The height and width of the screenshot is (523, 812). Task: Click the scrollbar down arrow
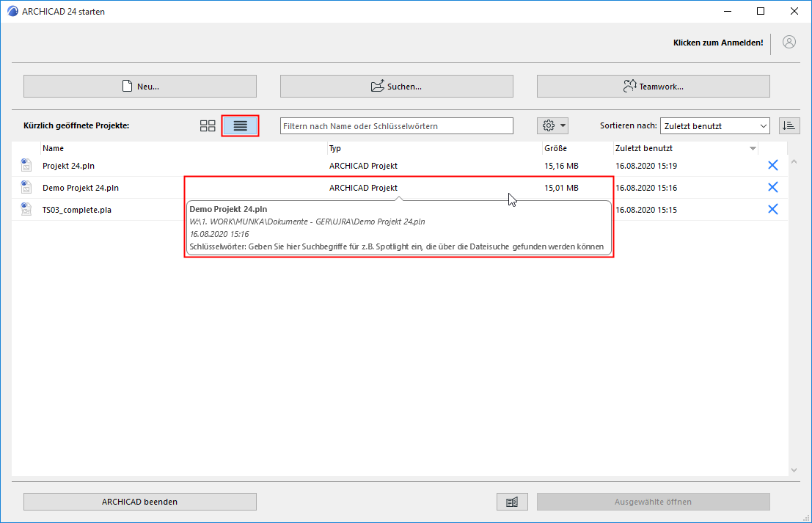pos(794,470)
